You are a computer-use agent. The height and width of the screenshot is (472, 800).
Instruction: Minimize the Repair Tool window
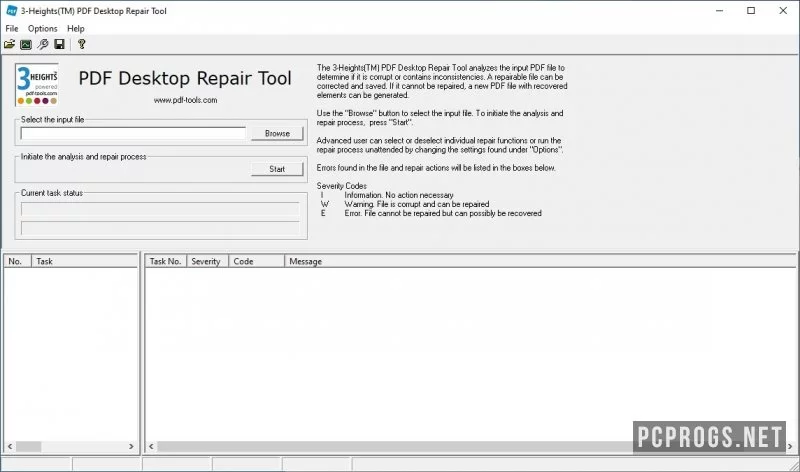point(719,11)
